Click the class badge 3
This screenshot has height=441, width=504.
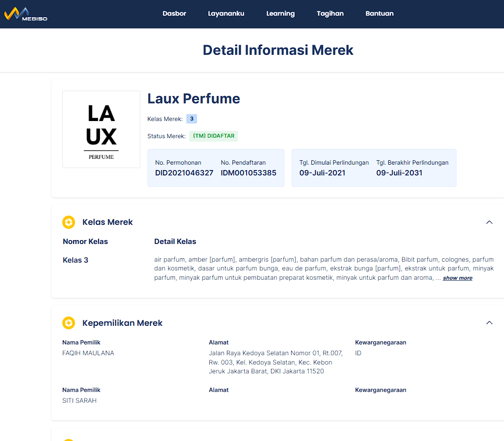click(192, 119)
